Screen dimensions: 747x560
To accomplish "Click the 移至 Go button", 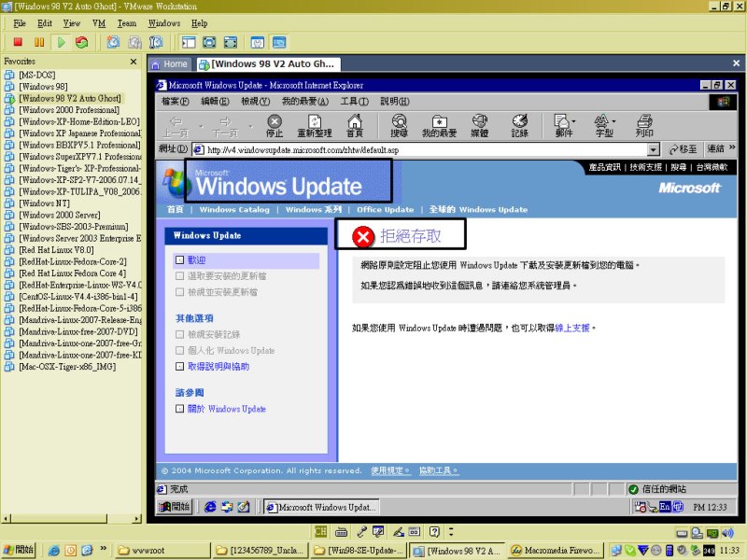I will 683,149.
